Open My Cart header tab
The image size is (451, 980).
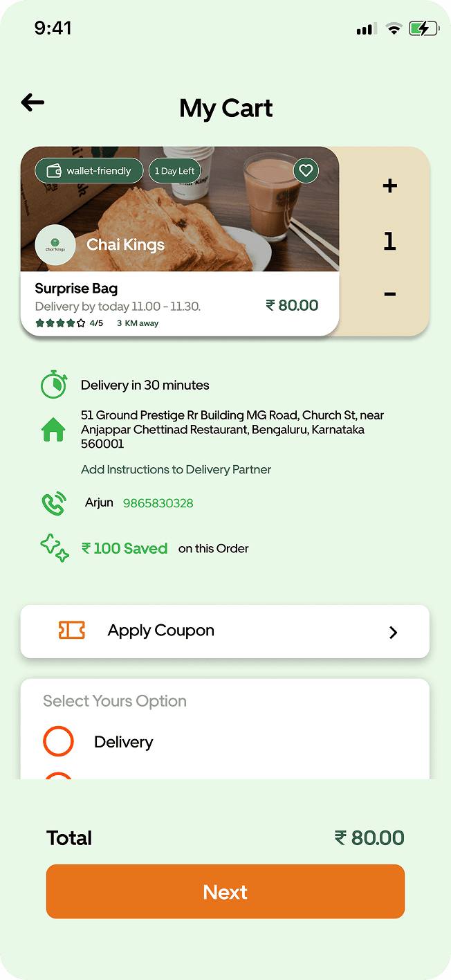225,108
